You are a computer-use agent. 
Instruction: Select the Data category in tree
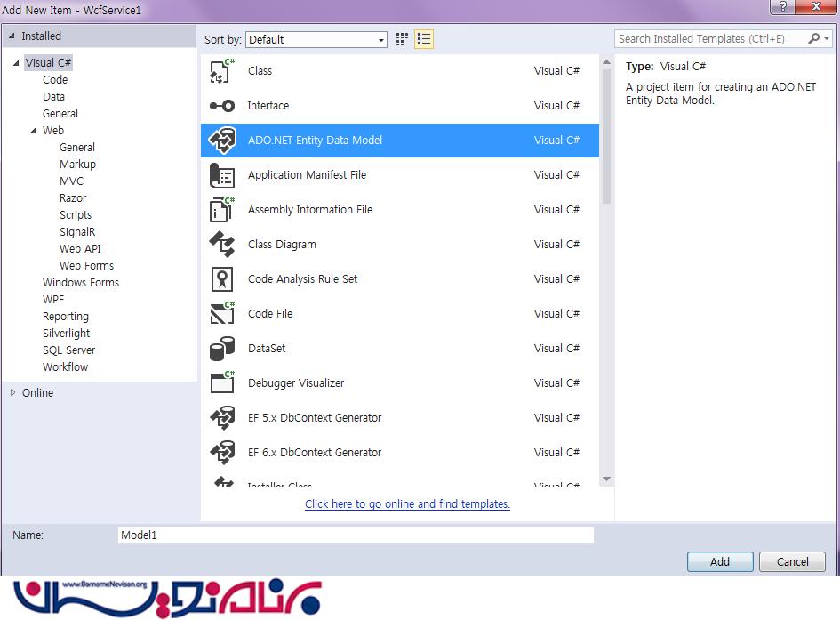(x=53, y=97)
